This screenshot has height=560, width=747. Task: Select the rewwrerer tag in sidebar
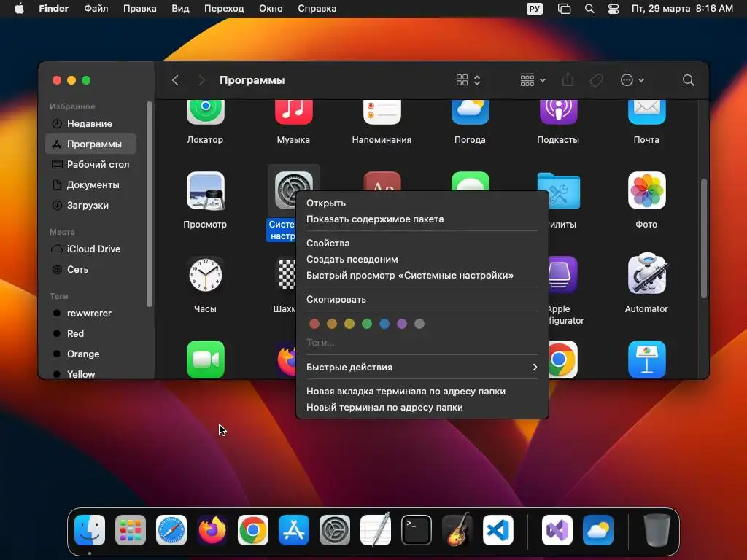(x=91, y=313)
